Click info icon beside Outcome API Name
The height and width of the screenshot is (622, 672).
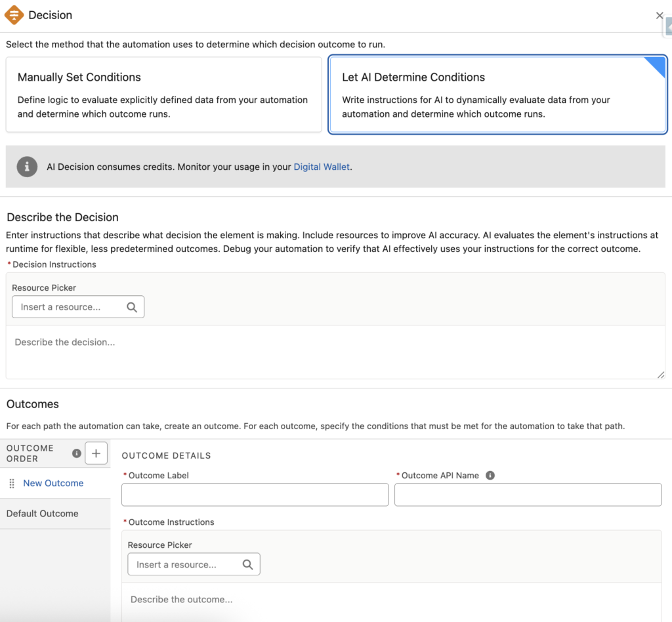[490, 476]
